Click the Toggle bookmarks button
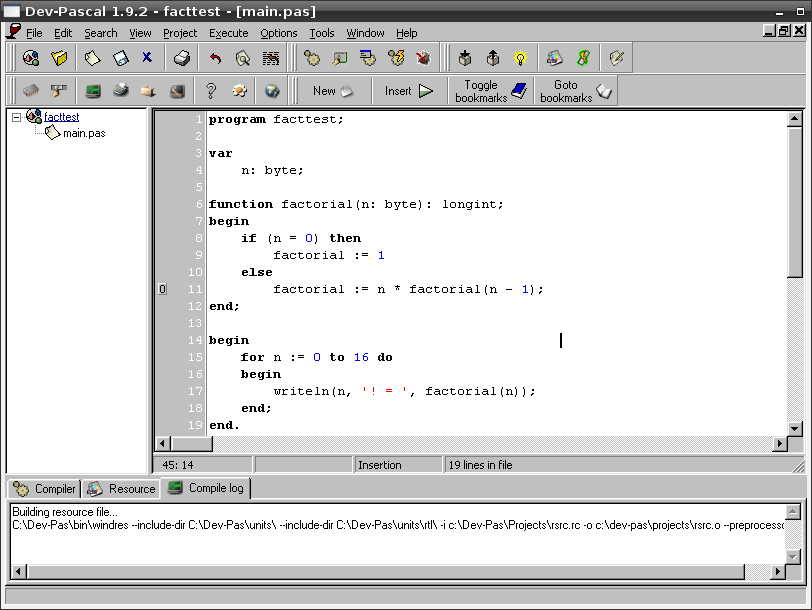812x610 pixels. pyautogui.click(x=490, y=91)
